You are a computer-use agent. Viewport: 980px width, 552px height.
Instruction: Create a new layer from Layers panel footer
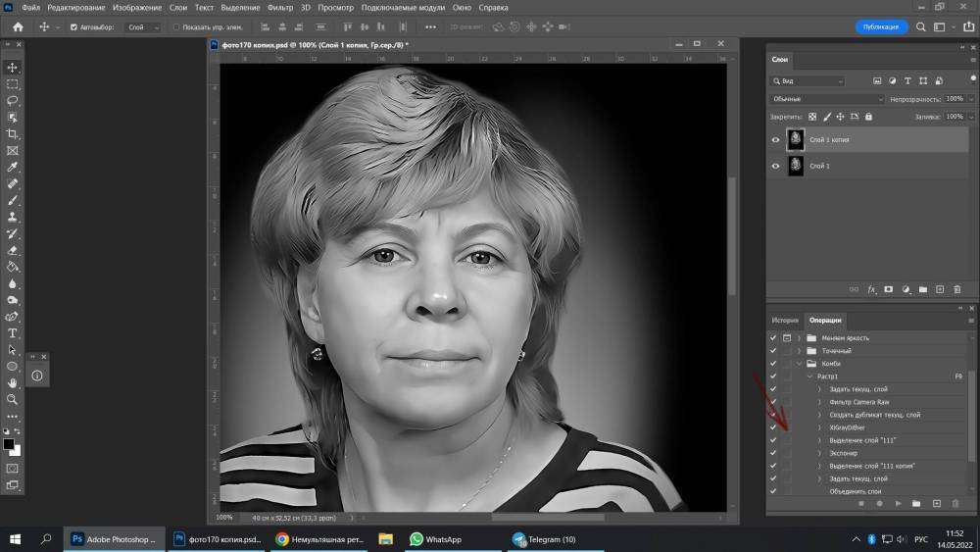940,289
